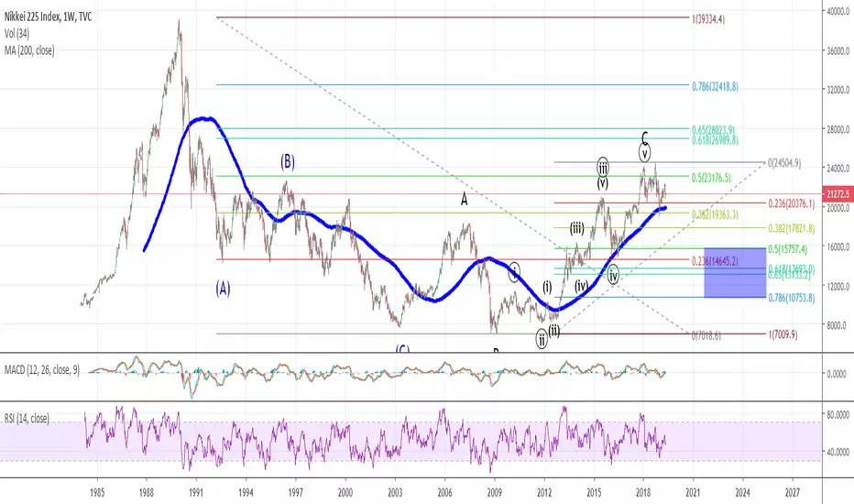Select the circled iv wave label
The width and height of the screenshot is (854, 504).
tap(613, 276)
